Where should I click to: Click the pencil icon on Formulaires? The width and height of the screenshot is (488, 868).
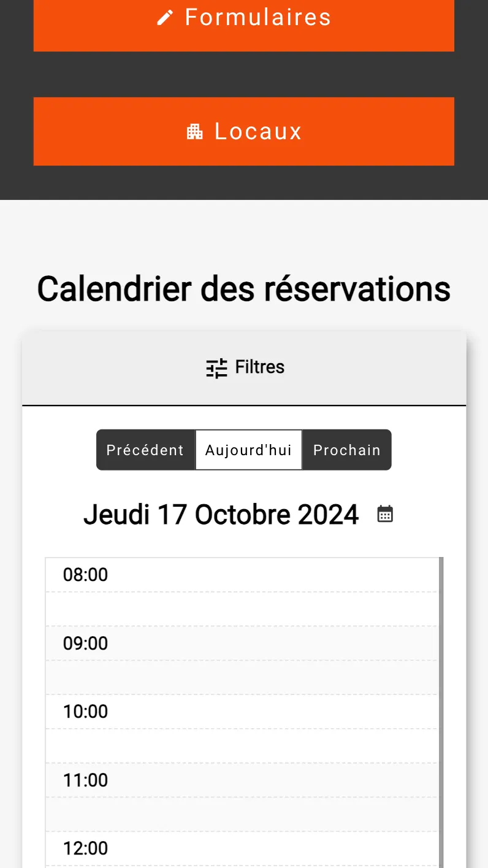tap(164, 18)
